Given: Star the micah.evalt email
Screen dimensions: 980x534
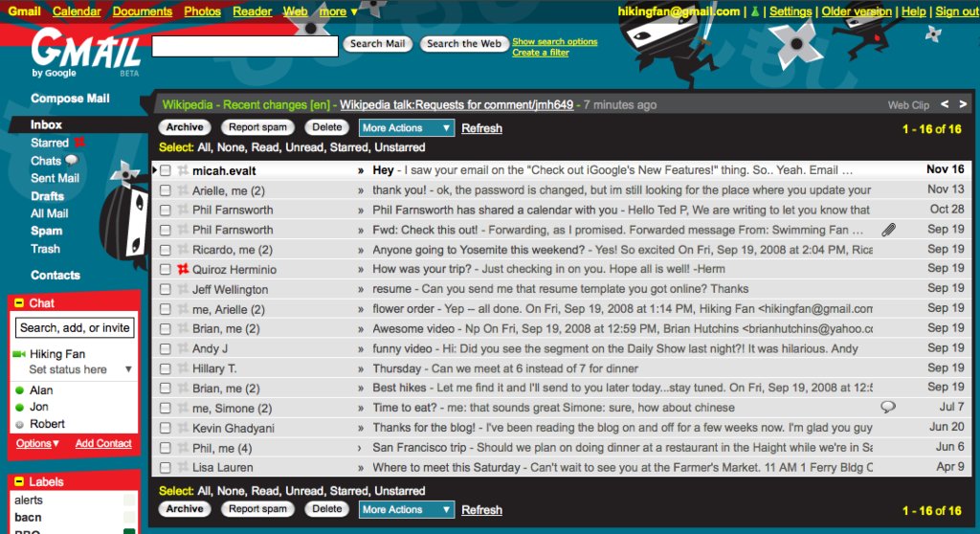Looking at the screenshot, I should pyautogui.click(x=183, y=170).
